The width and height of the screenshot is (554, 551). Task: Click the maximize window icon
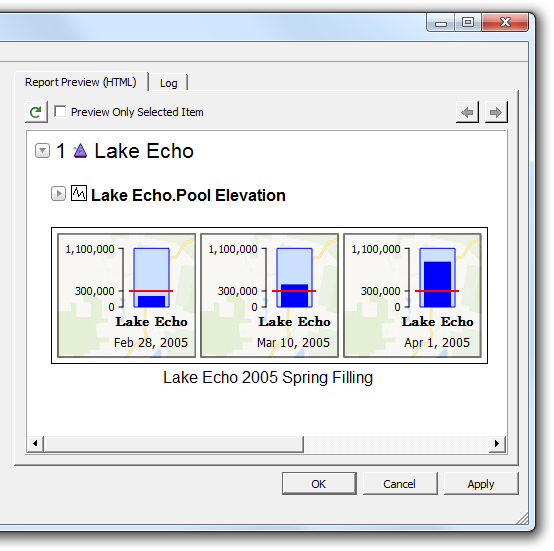(468, 23)
